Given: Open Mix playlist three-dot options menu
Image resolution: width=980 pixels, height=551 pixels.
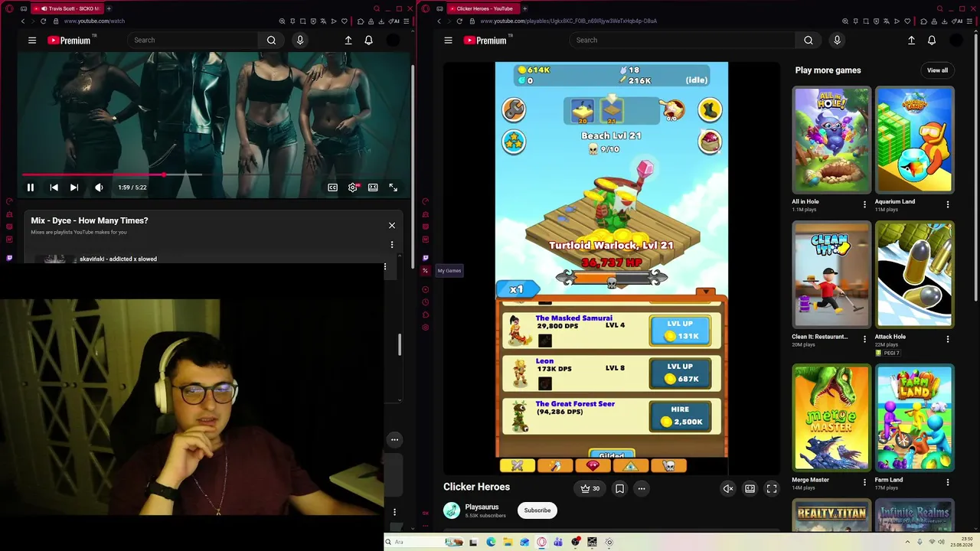Looking at the screenshot, I should (392, 245).
